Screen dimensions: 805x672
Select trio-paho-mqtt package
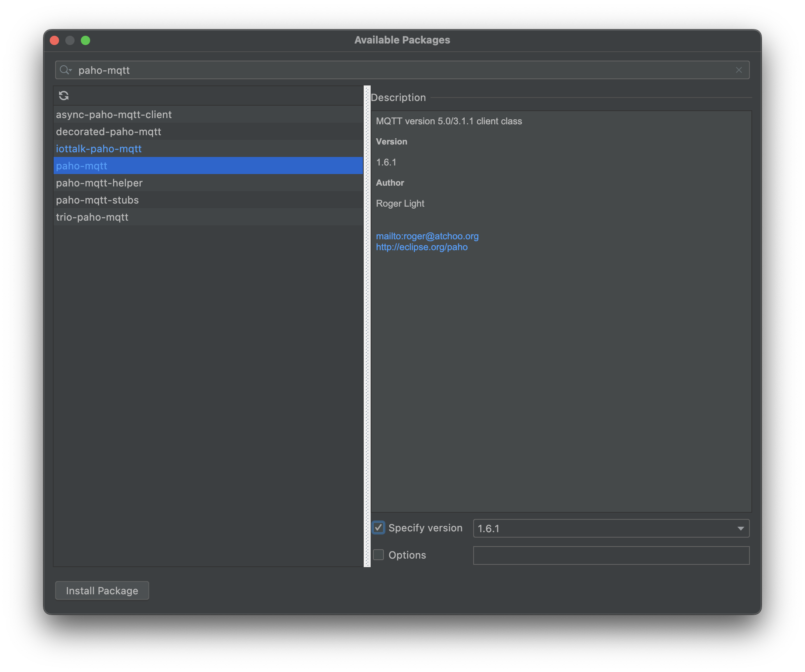[92, 217]
